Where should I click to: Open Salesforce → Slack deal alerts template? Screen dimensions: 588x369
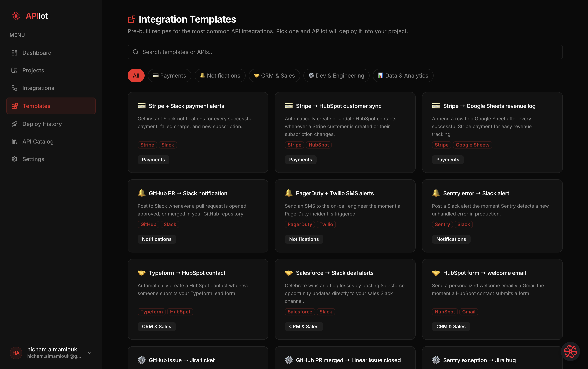(x=345, y=299)
